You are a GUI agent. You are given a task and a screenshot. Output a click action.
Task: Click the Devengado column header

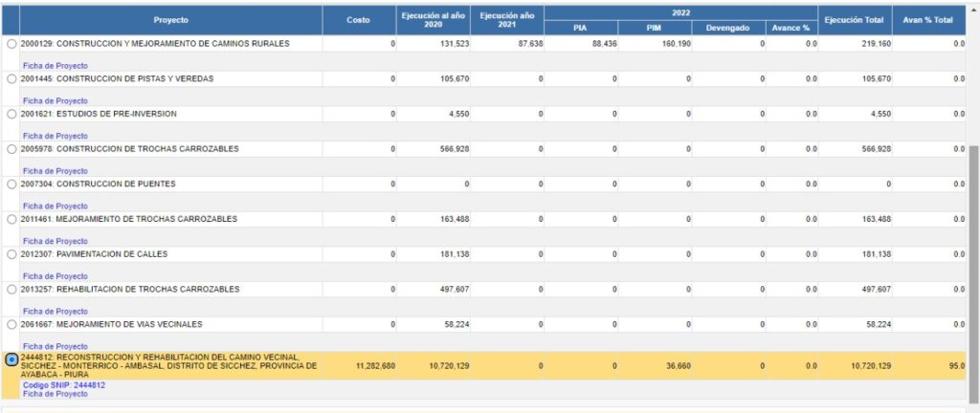(727, 28)
